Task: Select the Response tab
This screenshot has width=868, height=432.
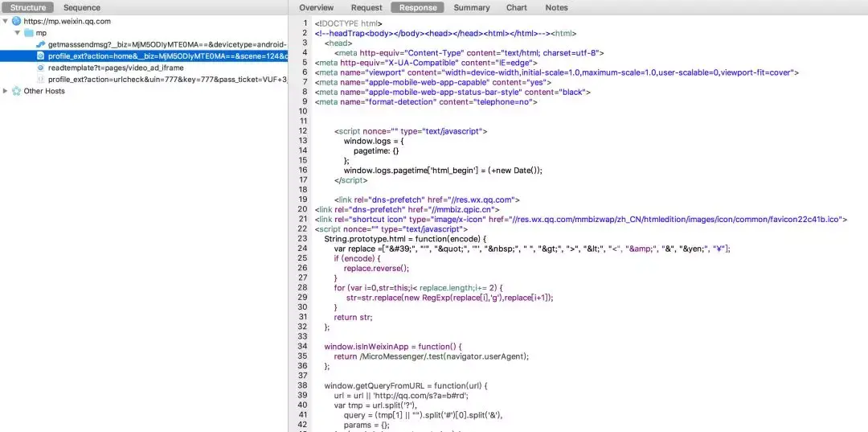Action: [418, 7]
